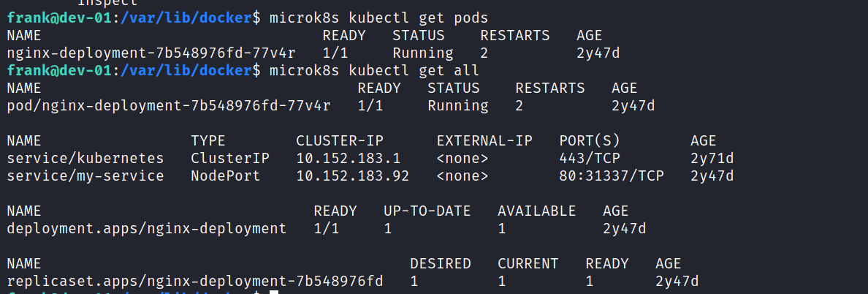Click the DESIRED column header
The height and width of the screenshot is (294, 868).
440,263
